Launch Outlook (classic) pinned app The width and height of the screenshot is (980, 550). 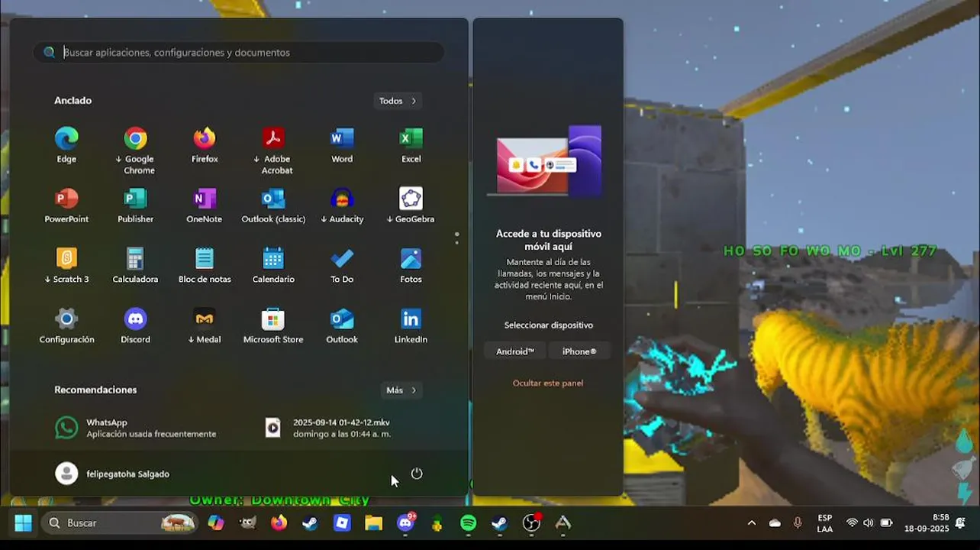[273, 205]
